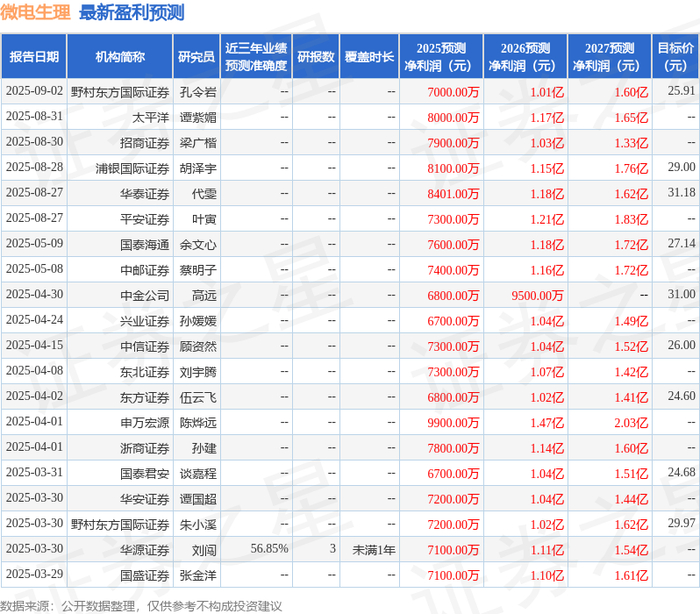Select accuracy value 56.85%

pos(269,549)
